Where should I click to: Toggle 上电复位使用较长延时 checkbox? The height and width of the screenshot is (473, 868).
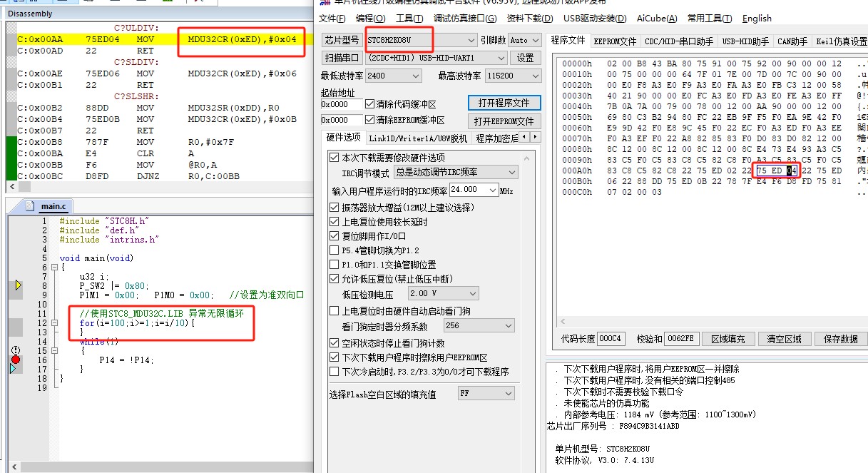tap(335, 222)
